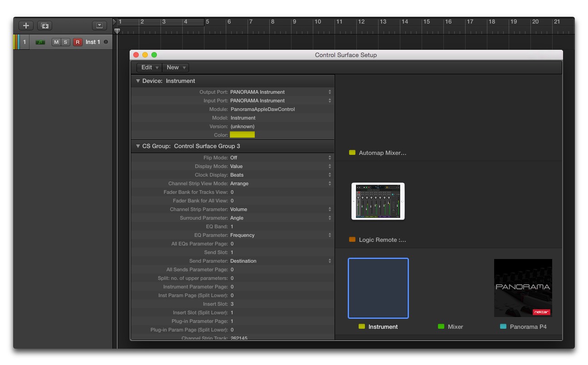Click the Instrument Parameter Page value
This screenshot has height=365, width=588.
pyautogui.click(x=232, y=287)
